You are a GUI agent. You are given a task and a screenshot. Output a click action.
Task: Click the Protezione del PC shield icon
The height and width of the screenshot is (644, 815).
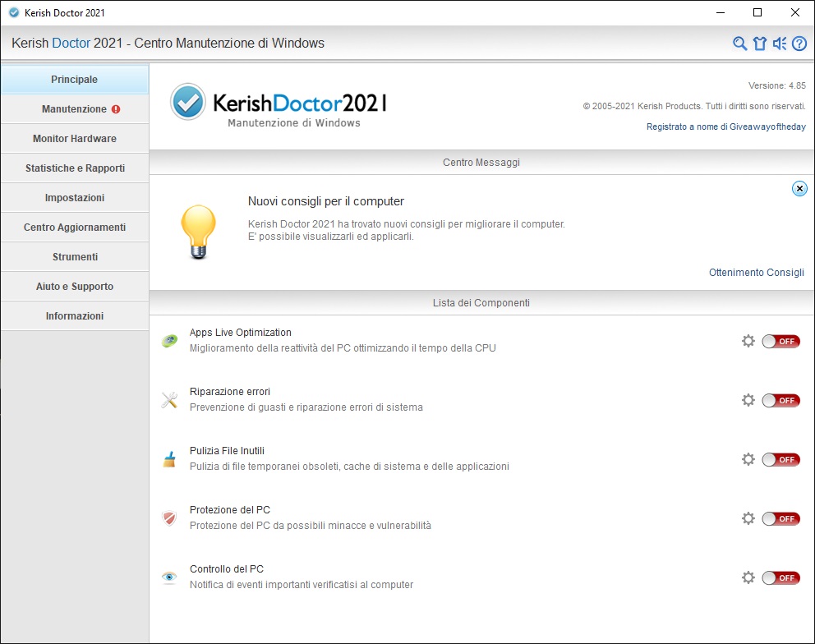tap(169, 518)
